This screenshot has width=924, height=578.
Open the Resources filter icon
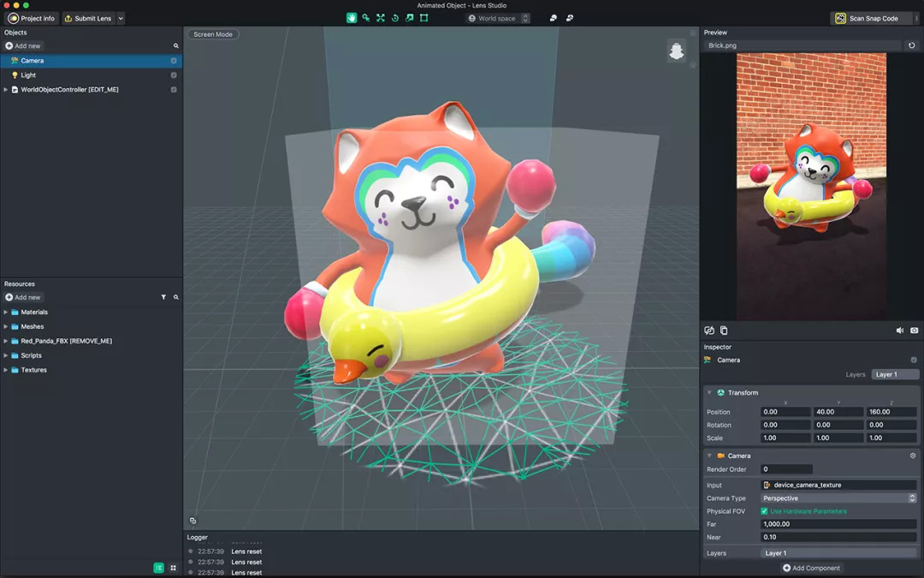point(163,297)
